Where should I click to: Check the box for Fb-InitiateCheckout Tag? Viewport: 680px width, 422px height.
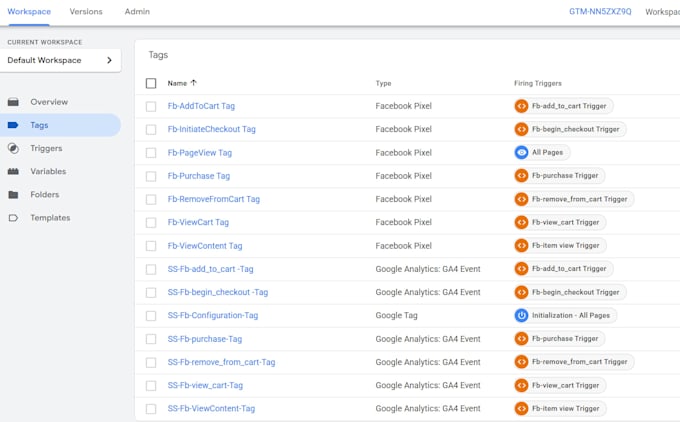tap(151, 130)
